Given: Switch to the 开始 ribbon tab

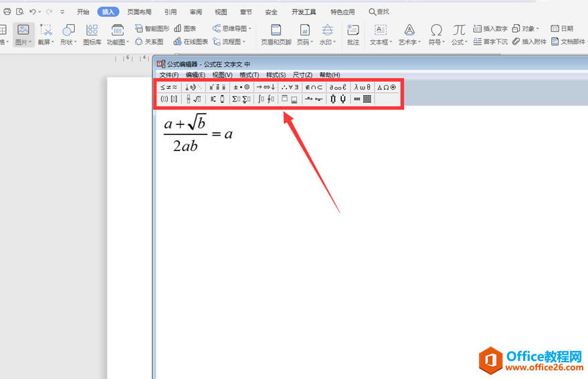Looking at the screenshot, I should click(x=83, y=12).
